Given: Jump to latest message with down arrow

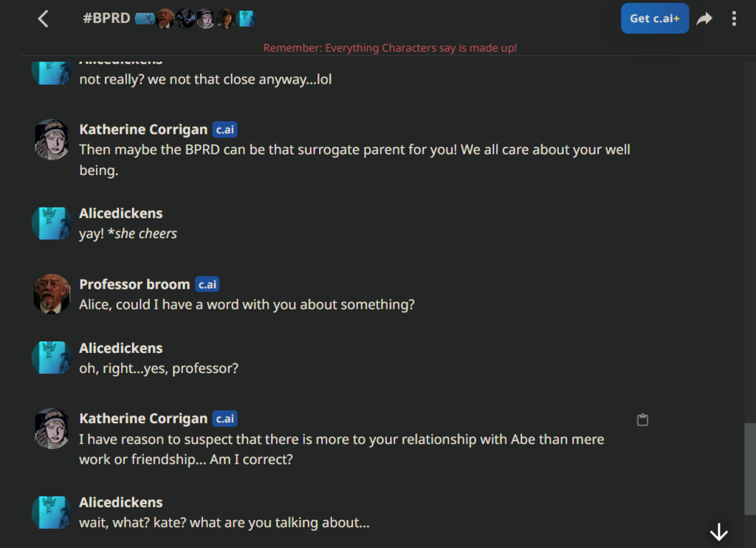Looking at the screenshot, I should tap(719, 532).
